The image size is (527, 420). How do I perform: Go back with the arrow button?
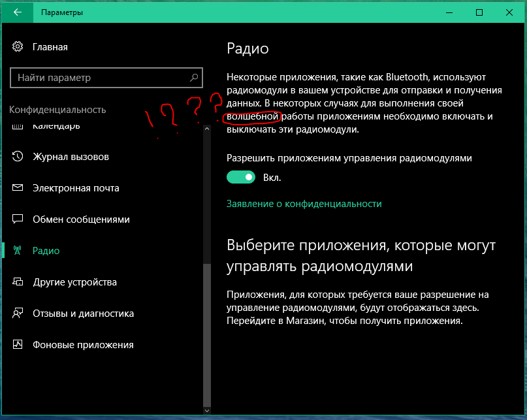click(x=18, y=12)
